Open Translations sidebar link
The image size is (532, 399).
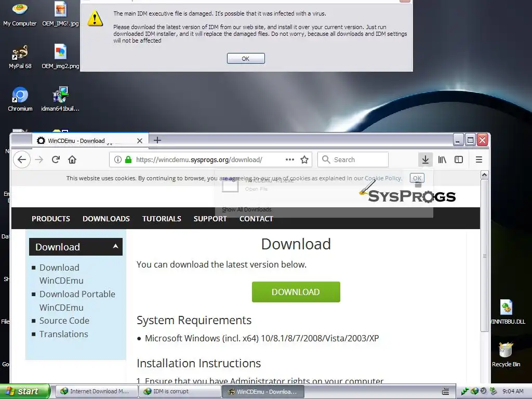tap(63, 334)
